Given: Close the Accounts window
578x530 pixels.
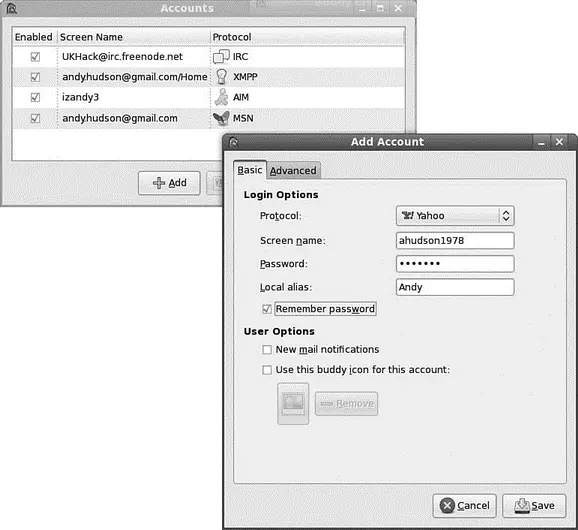Looking at the screenshot, I should [x=398, y=8].
